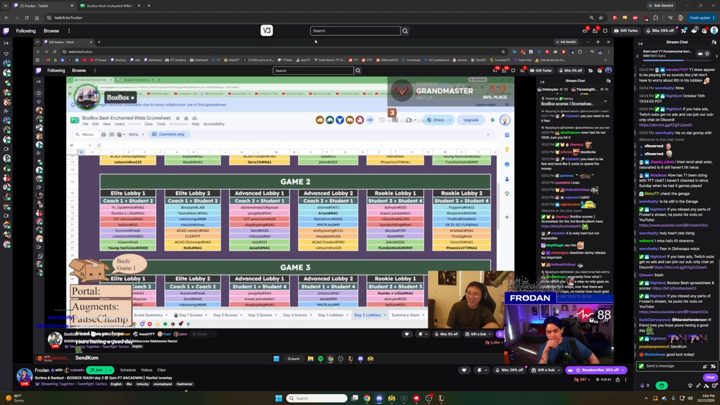Switch to the BoxBox Bash Enchanted Wilds browser tab
The height and width of the screenshot is (405, 720).
pos(110,6)
